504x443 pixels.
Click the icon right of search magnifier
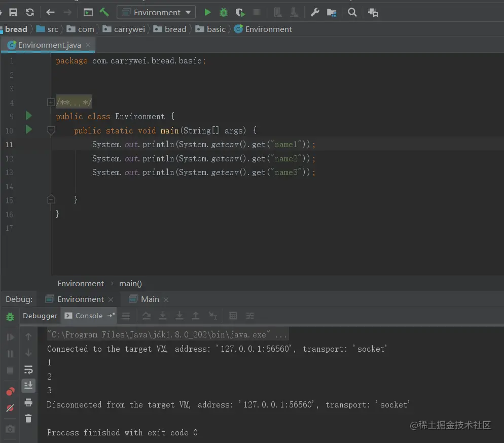pos(373,13)
